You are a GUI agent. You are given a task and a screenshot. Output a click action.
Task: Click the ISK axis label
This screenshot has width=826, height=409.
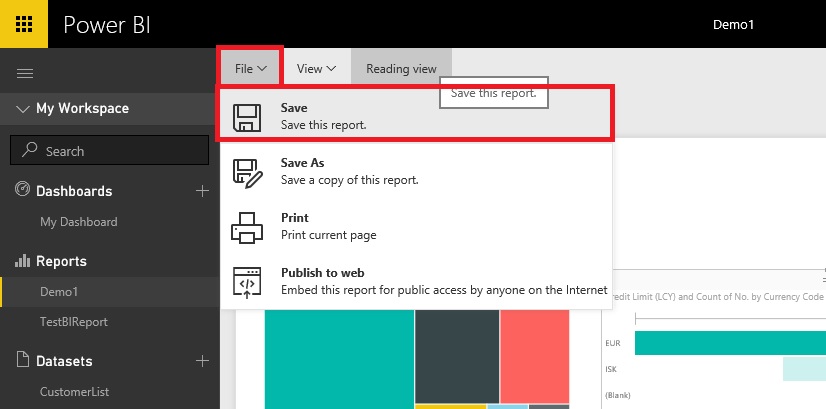pos(611,369)
